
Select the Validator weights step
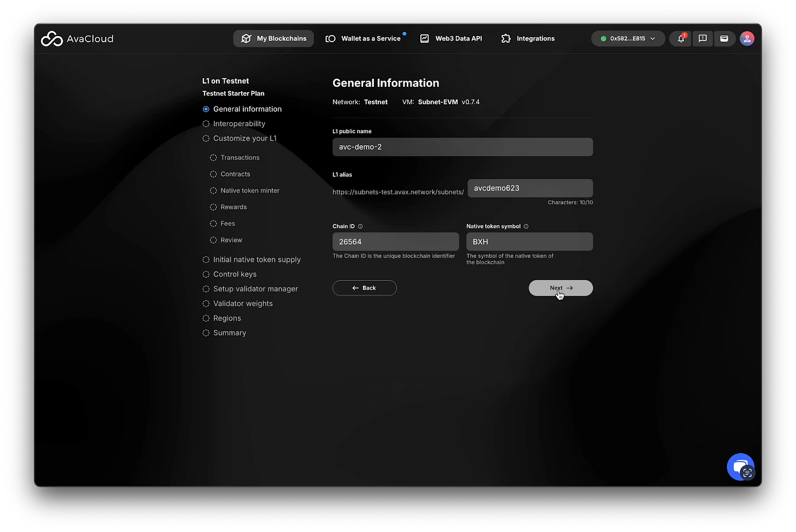click(x=237, y=304)
